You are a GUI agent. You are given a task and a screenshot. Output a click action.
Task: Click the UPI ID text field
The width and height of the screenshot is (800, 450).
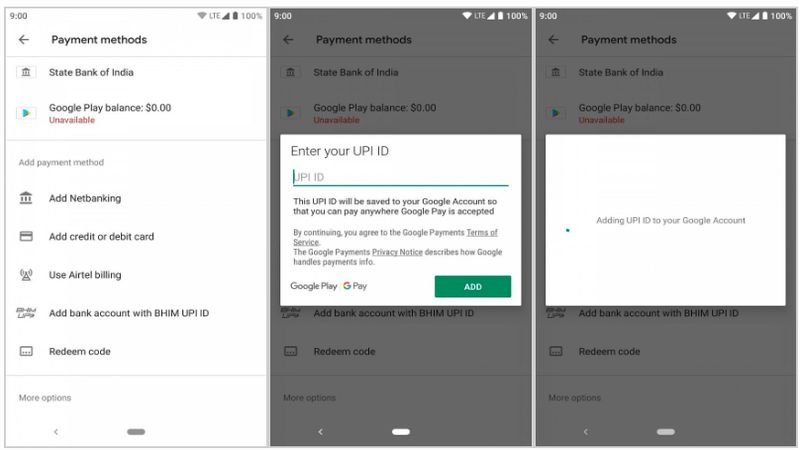[401, 177]
